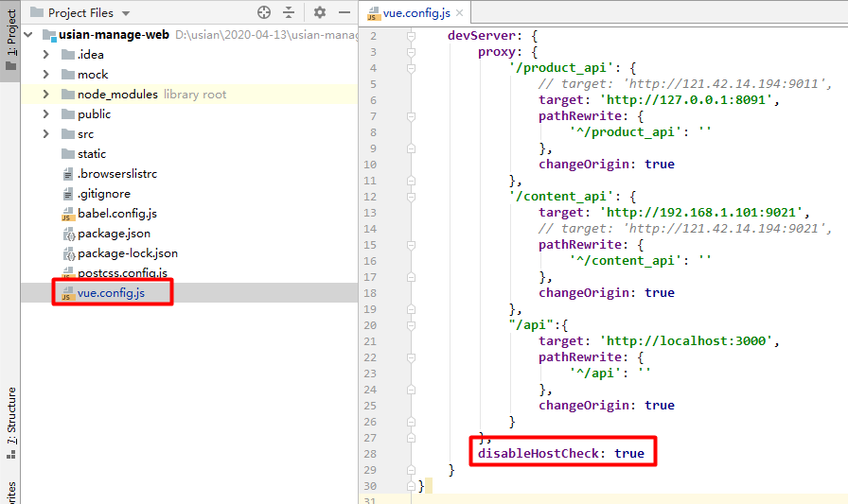Click the usian-manage-web module icon
The height and width of the screenshot is (504, 848).
pos(49,36)
